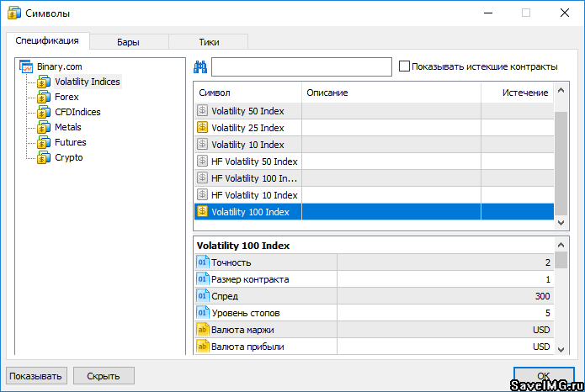Click the Binary.com server icon
The width and height of the screenshot is (585, 392).
pyautogui.click(x=25, y=66)
